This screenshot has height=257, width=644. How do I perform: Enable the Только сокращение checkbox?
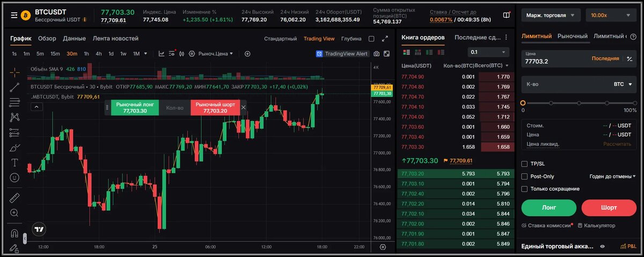(524, 189)
